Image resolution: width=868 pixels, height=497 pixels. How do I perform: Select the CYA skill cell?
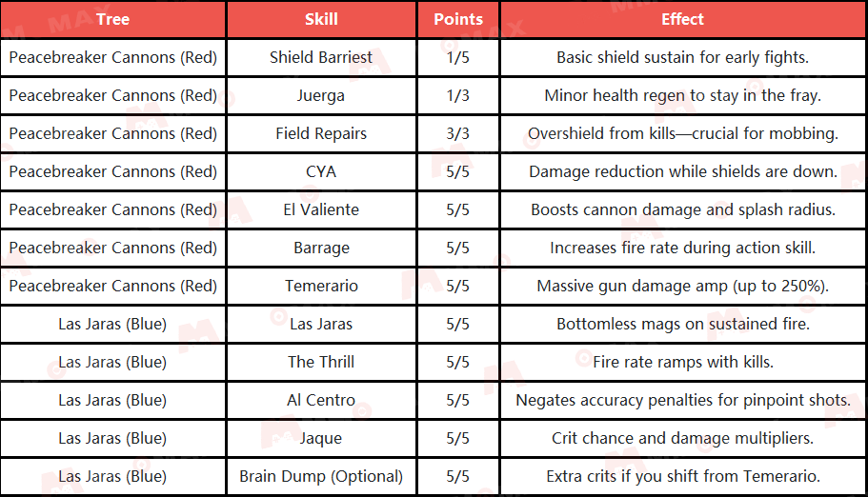(321, 171)
